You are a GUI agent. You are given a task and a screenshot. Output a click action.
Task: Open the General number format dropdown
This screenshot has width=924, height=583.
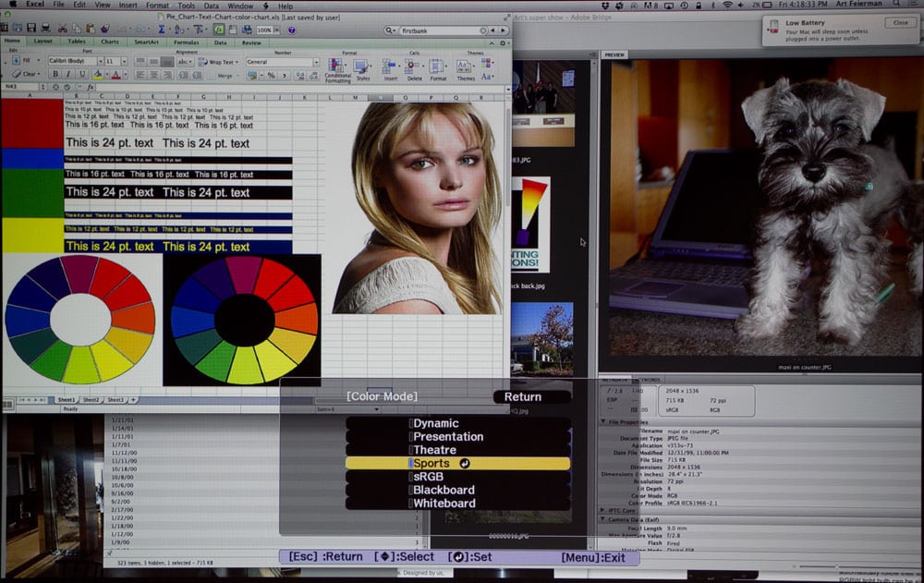point(281,62)
